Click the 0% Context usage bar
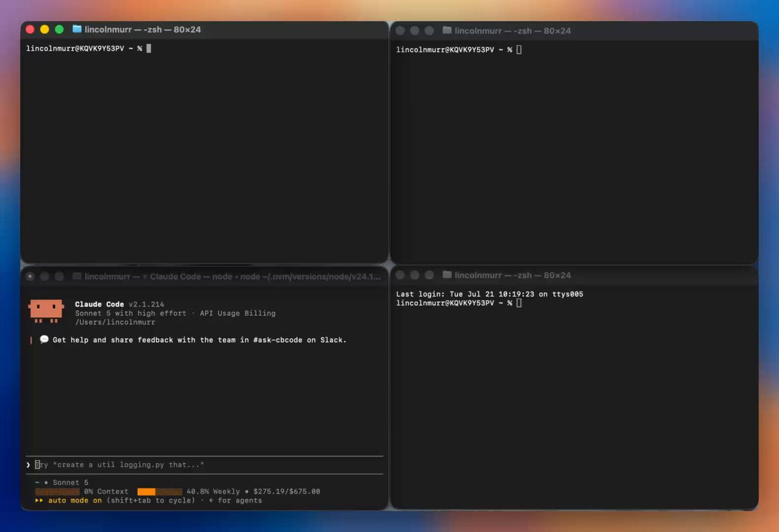 point(57,492)
